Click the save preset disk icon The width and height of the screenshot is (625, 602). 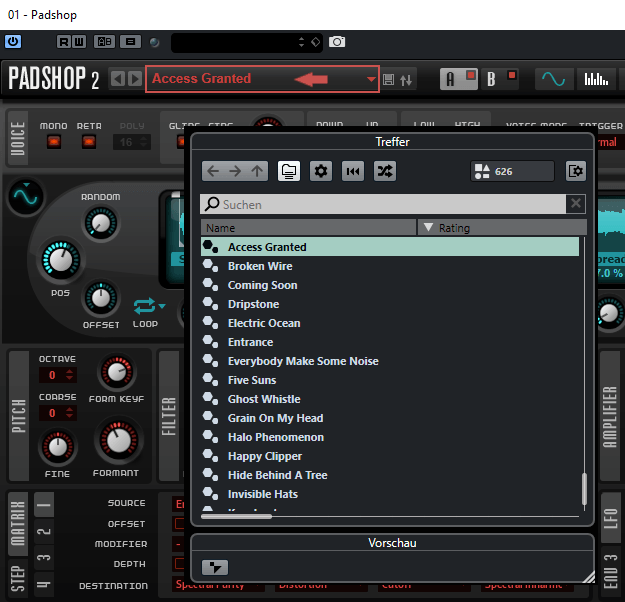click(388, 80)
